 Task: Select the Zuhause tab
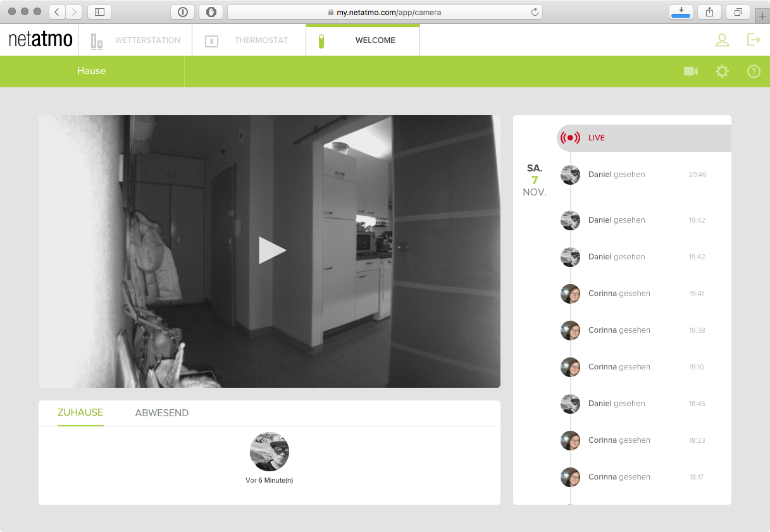[80, 412]
